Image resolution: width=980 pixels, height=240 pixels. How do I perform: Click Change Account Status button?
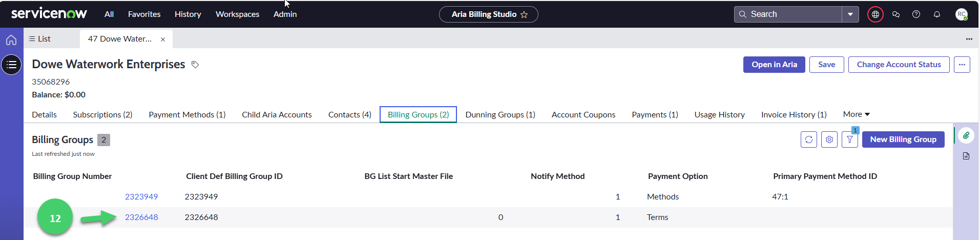(x=899, y=65)
